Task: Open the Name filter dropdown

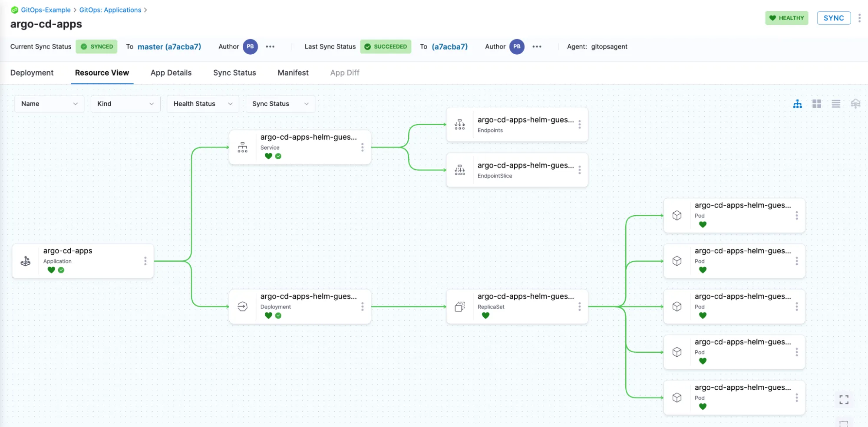Action: 49,104
